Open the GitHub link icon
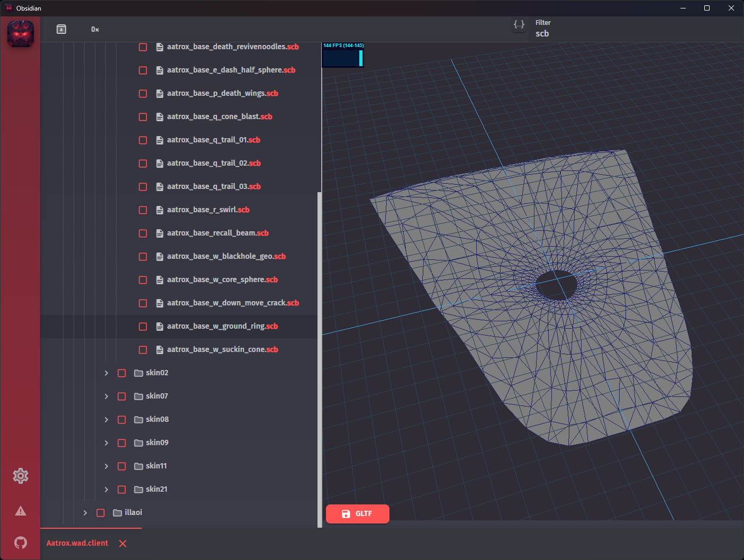This screenshot has height=560, width=744. tap(21, 543)
